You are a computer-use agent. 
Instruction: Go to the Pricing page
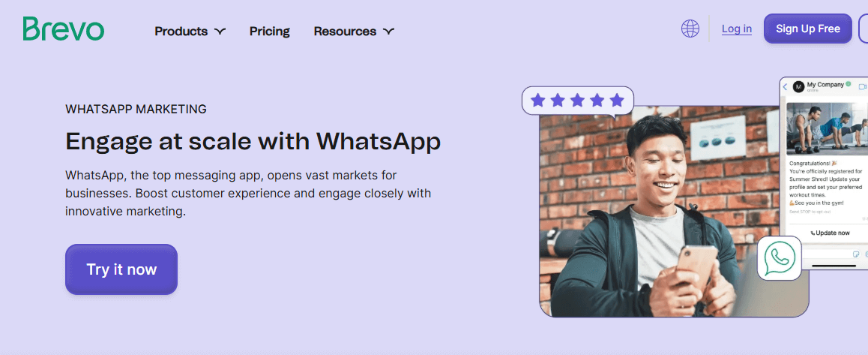click(270, 32)
